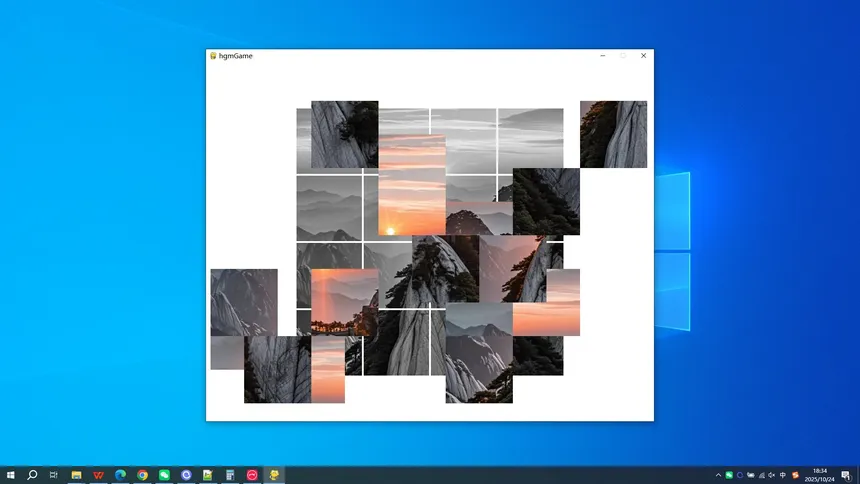The width and height of the screenshot is (860, 484).
Task: Toggle the muted volume icon in the tray
Action: (772, 475)
